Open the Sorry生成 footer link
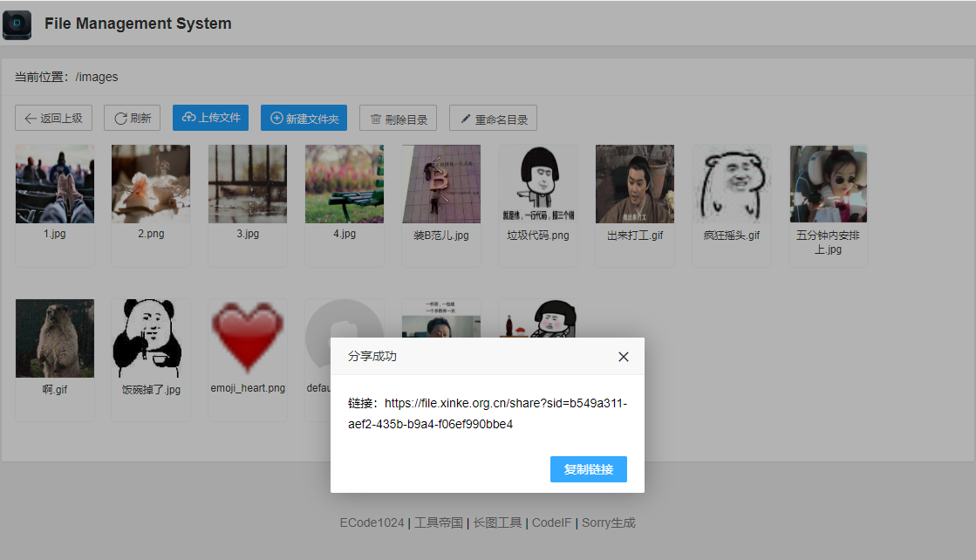Screen dimensions: 976x560 tap(609, 522)
